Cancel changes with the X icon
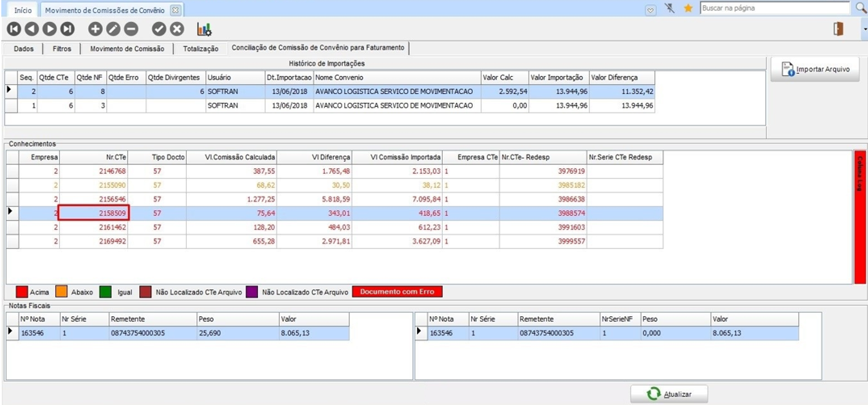Image resolution: width=868 pixels, height=405 pixels. point(177,29)
